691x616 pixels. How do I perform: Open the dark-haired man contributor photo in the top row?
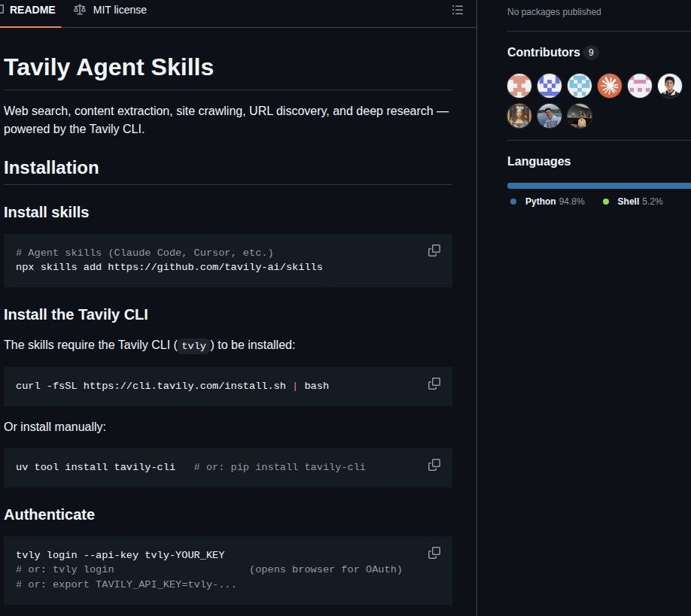pos(669,86)
